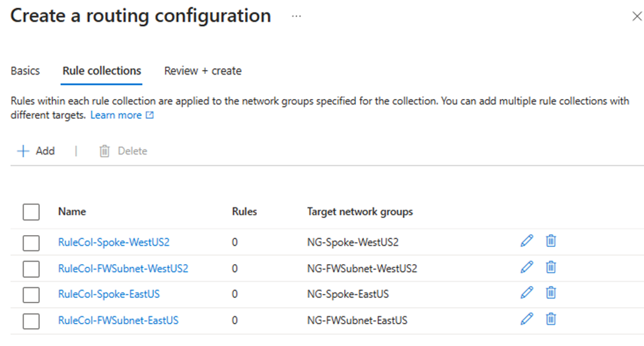Open the Learn more link

coord(122,116)
